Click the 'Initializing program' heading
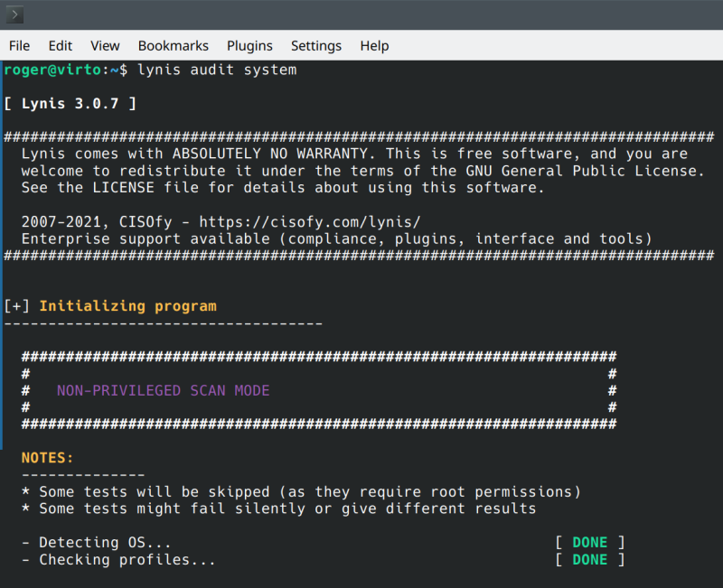This screenshot has width=723, height=588. tap(127, 306)
